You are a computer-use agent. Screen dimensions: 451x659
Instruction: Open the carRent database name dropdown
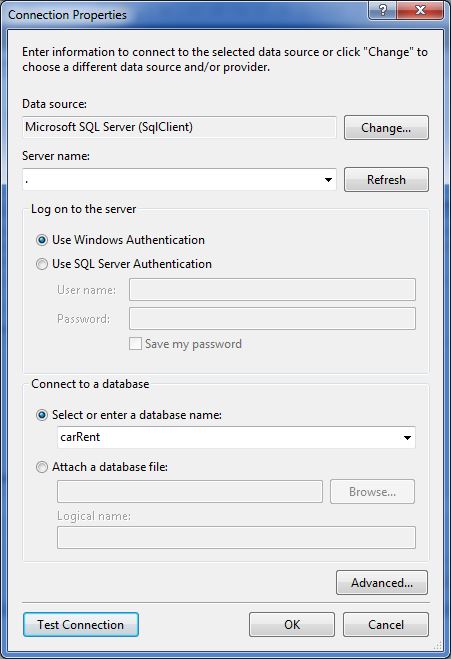(x=407, y=438)
